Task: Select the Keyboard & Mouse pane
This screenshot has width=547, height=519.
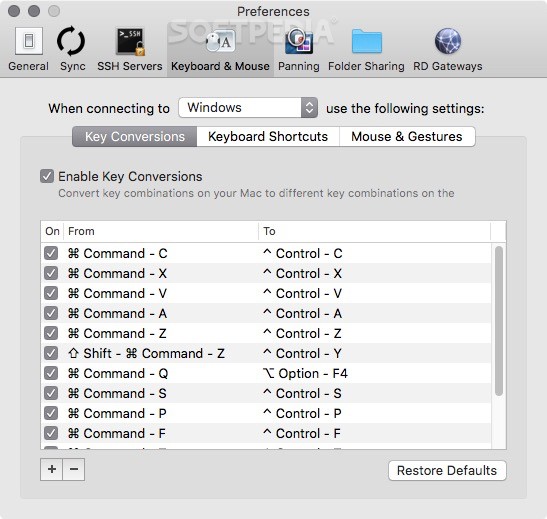Action: (x=220, y=49)
